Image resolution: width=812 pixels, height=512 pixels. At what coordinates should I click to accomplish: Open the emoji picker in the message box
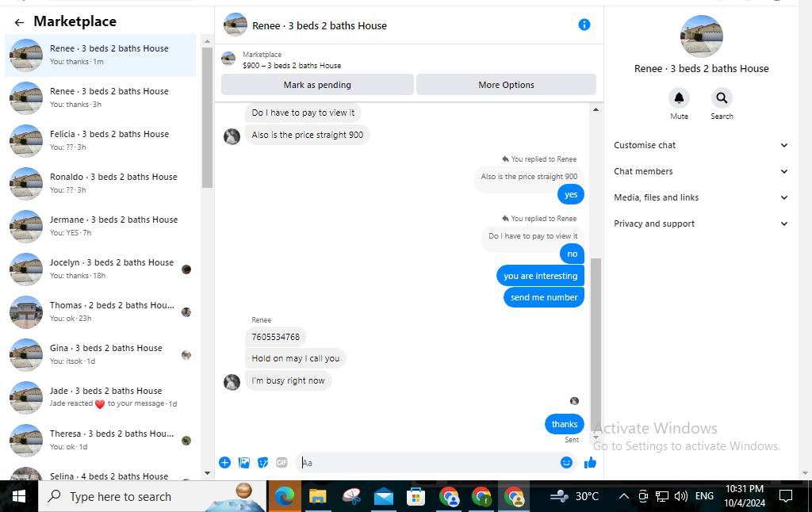[x=566, y=462]
